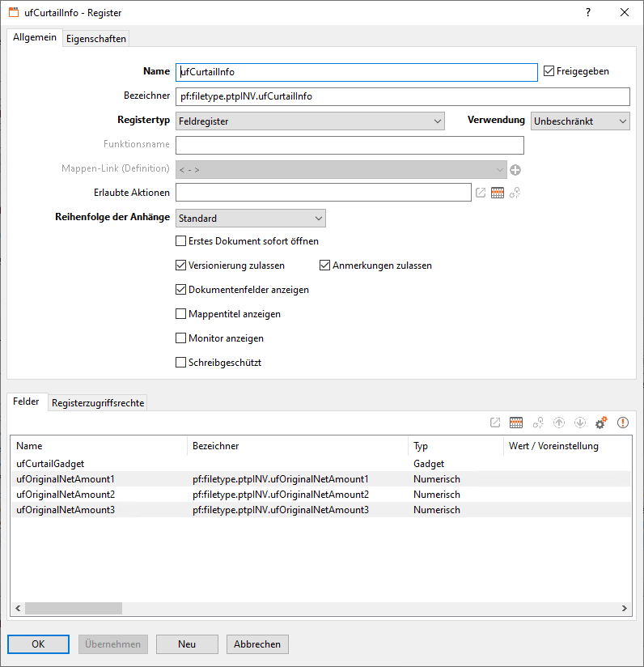Screen dimensions: 644x667
Task: Open the Registertyp Feldregister dropdown
Action: click(x=310, y=121)
